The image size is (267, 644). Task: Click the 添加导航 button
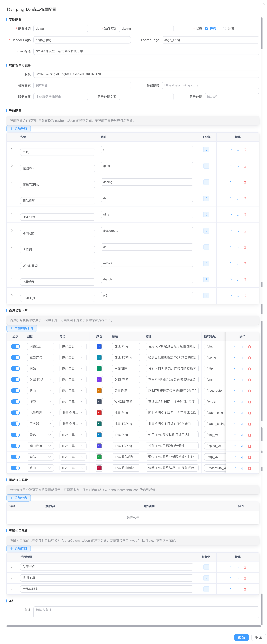(x=18, y=129)
